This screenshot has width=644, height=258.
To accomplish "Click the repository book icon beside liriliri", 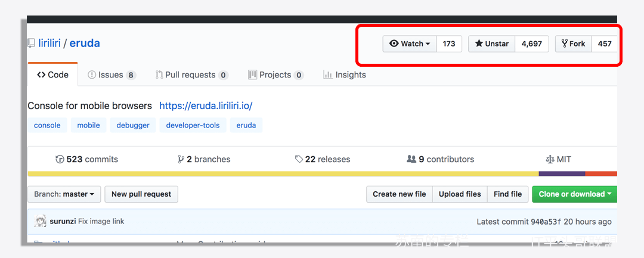I will (31, 43).
